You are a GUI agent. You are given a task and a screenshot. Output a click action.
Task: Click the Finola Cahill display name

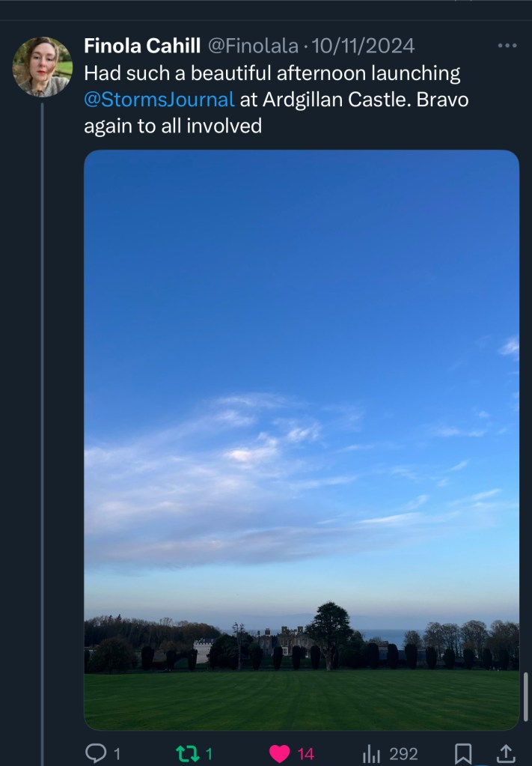142,46
